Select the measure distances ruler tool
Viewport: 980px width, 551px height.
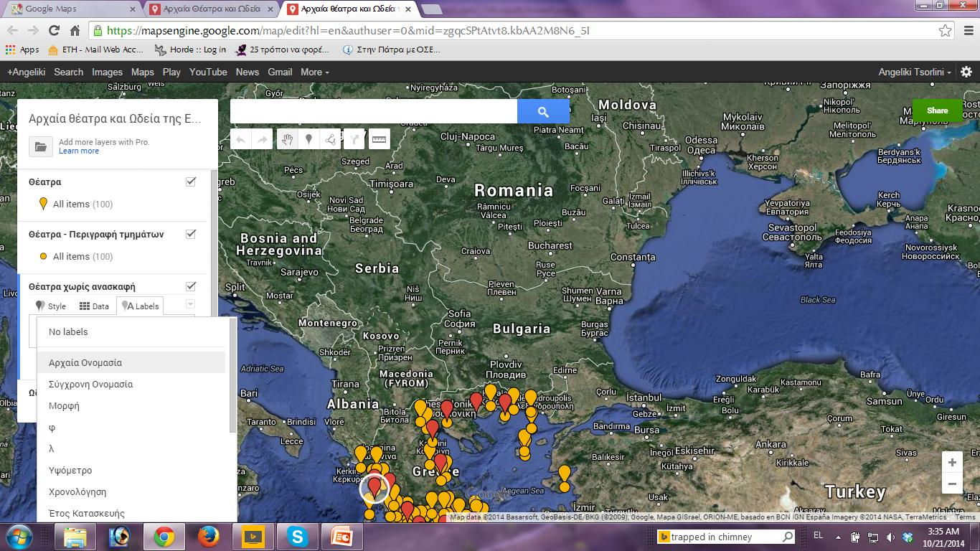tap(380, 140)
